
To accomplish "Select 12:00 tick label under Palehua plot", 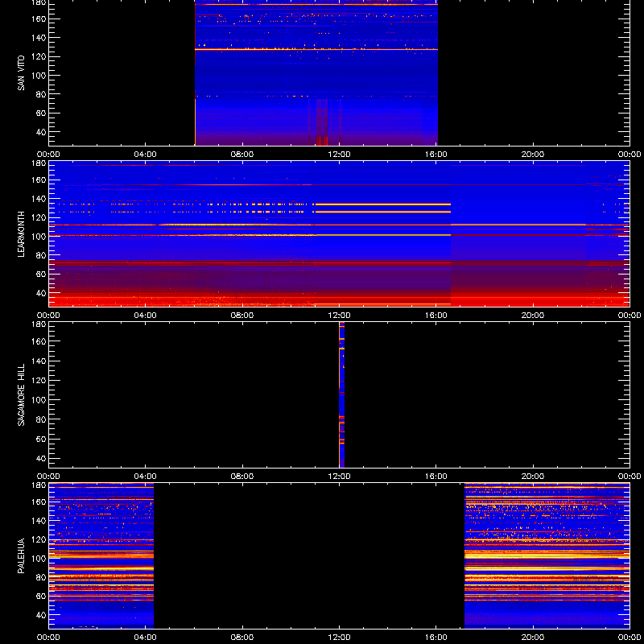I will click(x=339, y=638).
